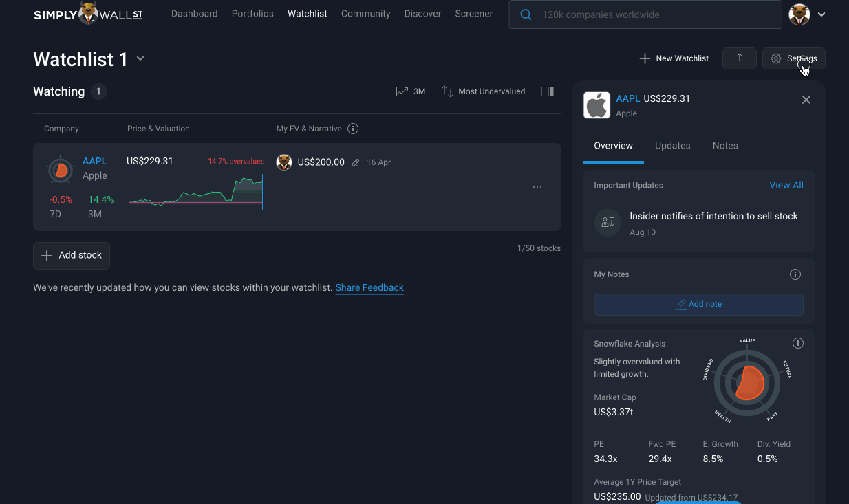Click View All important updates
The image size is (849, 504).
tap(786, 185)
